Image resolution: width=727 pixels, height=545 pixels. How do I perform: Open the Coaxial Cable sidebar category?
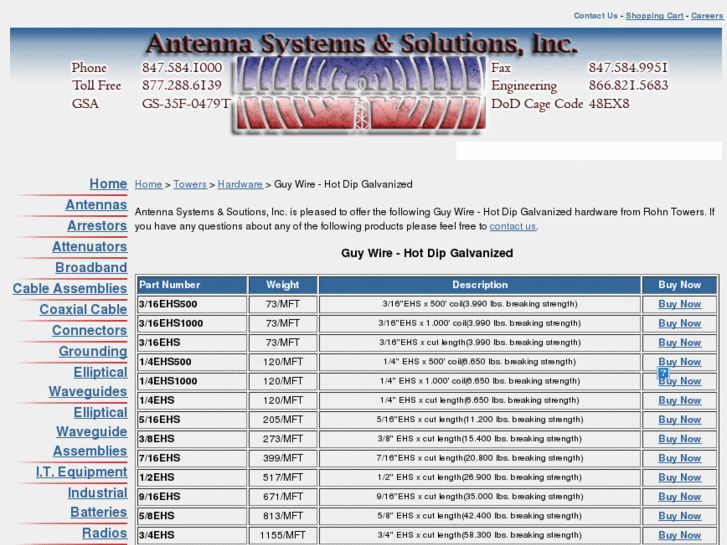point(83,309)
